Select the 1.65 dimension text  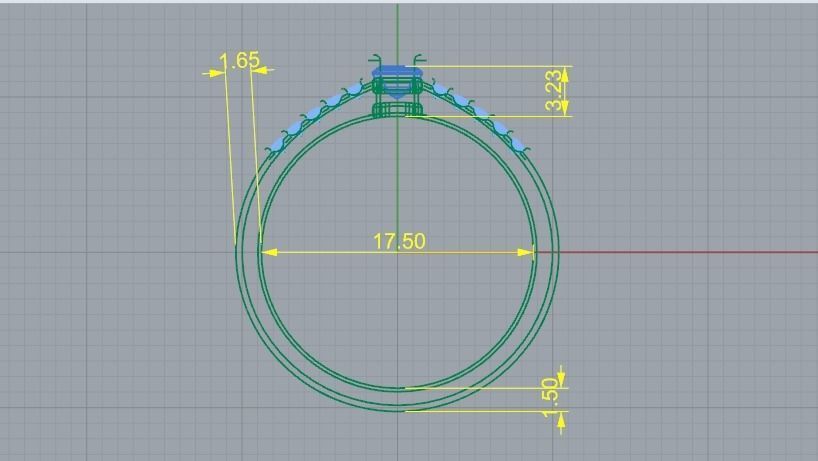[239, 60]
